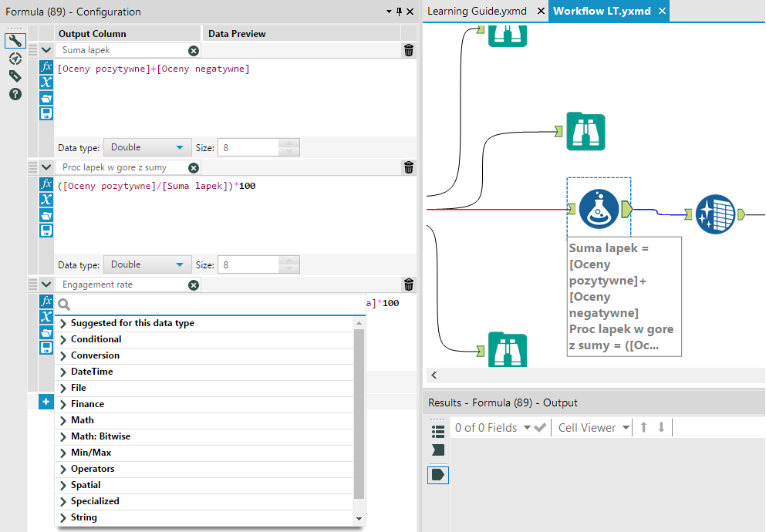Open the help question mark icon

[x=15, y=94]
